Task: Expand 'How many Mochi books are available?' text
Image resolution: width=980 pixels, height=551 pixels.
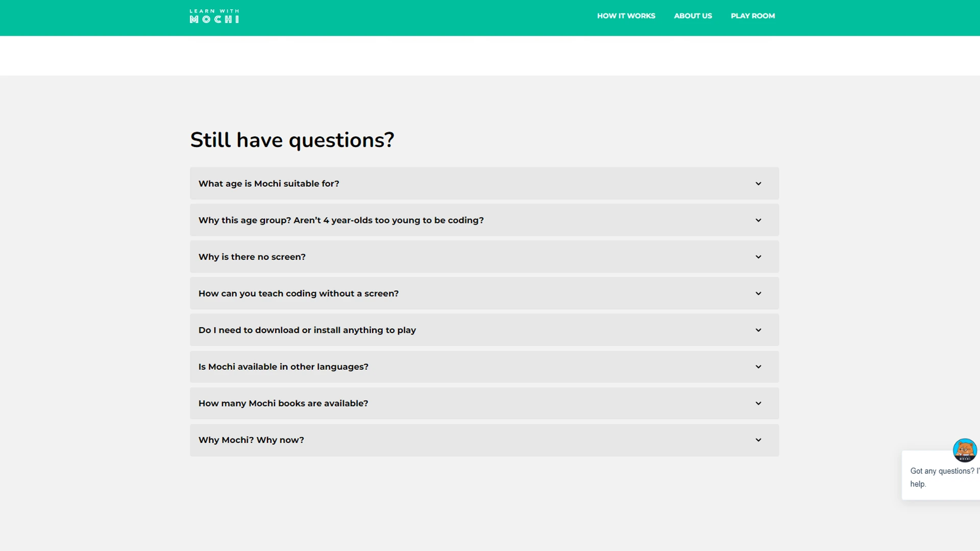Action: [283, 404]
